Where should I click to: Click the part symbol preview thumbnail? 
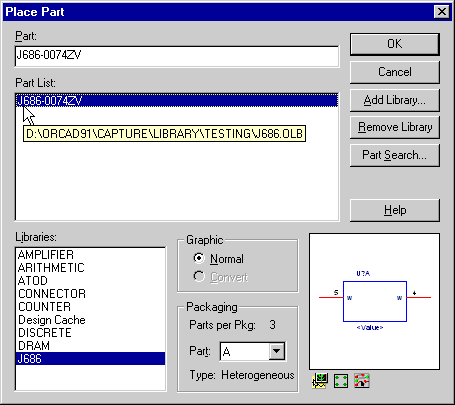pos(374,301)
